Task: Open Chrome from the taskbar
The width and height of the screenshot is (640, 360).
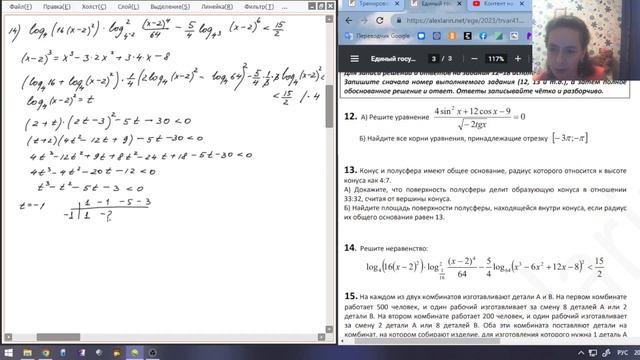Action: point(45,353)
